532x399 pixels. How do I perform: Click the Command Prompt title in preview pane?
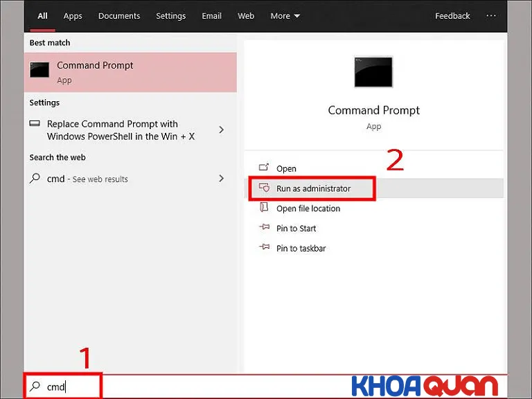coord(373,111)
